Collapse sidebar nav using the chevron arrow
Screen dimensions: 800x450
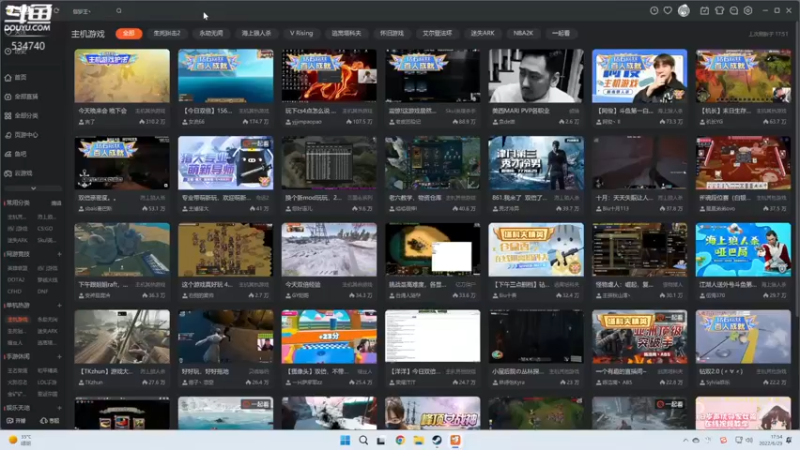click(x=33, y=188)
